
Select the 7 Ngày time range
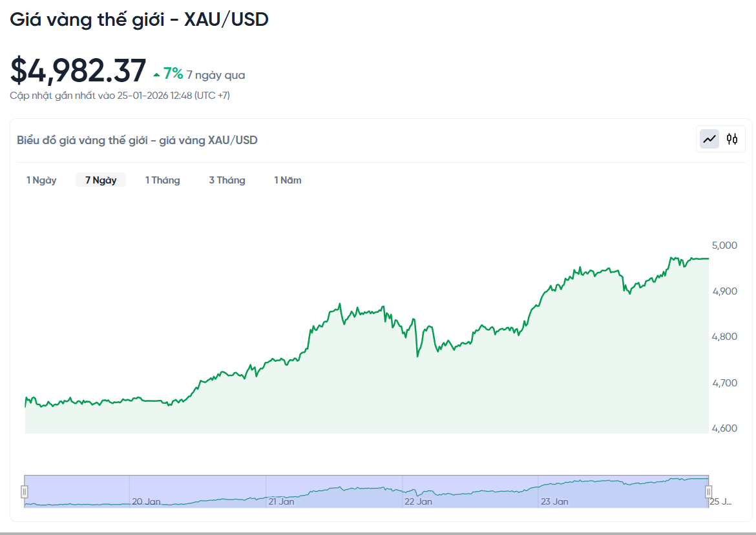tap(100, 180)
